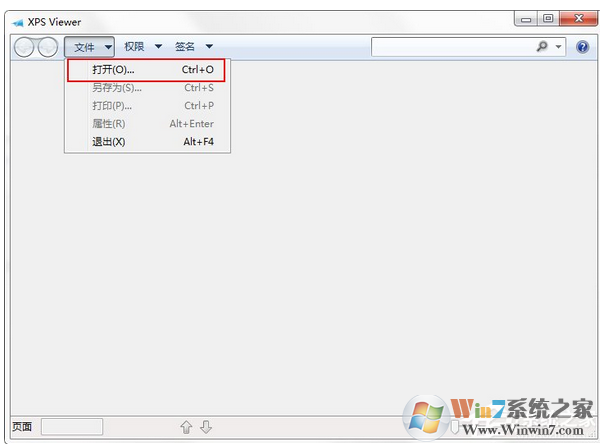Viewport: 600px width, 444px height.
Task: Collapse the 文件 dropdown menu
Action: pyautogui.click(x=89, y=47)
